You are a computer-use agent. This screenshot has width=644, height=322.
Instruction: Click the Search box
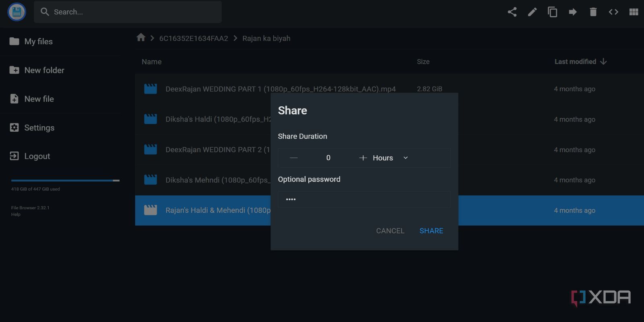[x=128, y=12]
